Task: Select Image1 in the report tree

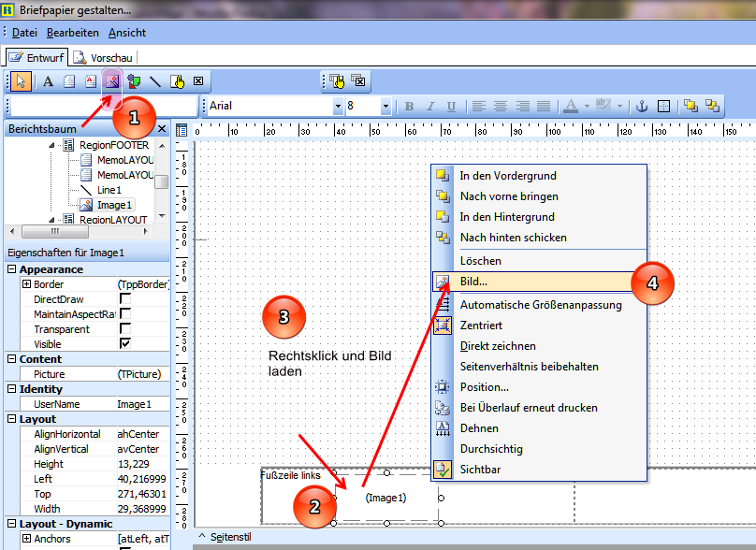Action: tap(114, 205)
